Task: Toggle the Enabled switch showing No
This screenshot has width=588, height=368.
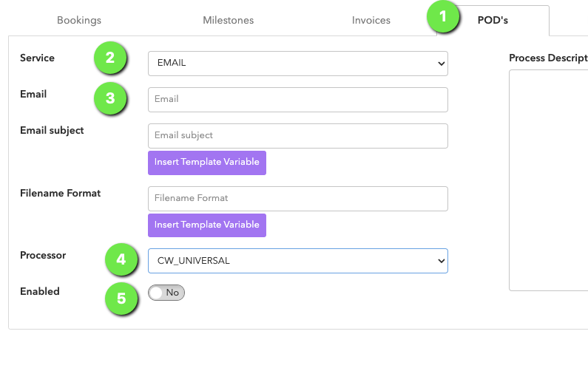Action: tap(166, 293)
